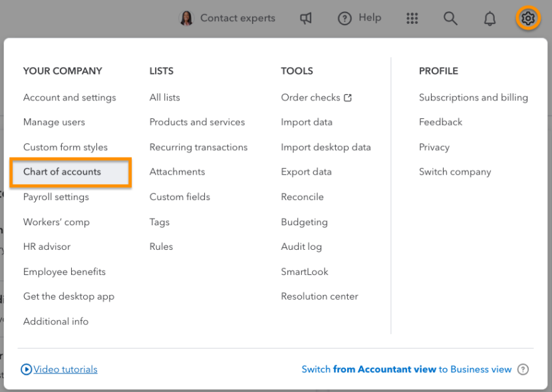Click the play icon beside Video tutorials
This screenshot has width=552, height=392.
pos(27,369)
